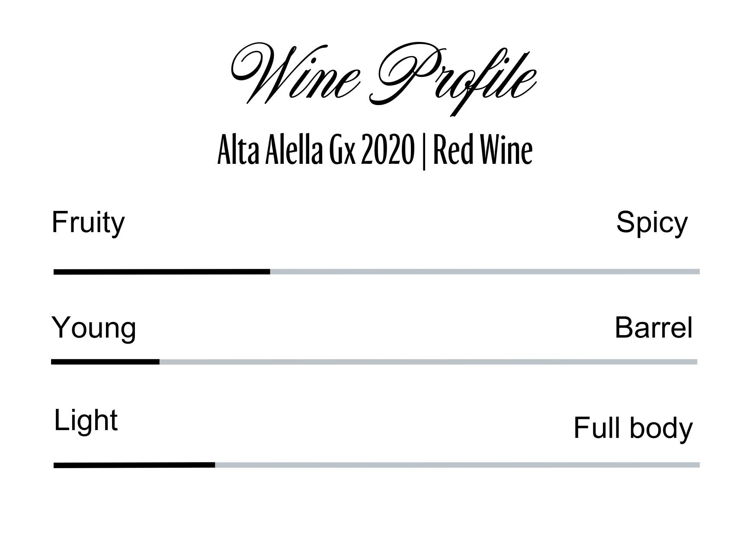The height and width of the screenshot is (536, 756).
Task: Click the "2020" vintage year
Action: coord(386,150)
